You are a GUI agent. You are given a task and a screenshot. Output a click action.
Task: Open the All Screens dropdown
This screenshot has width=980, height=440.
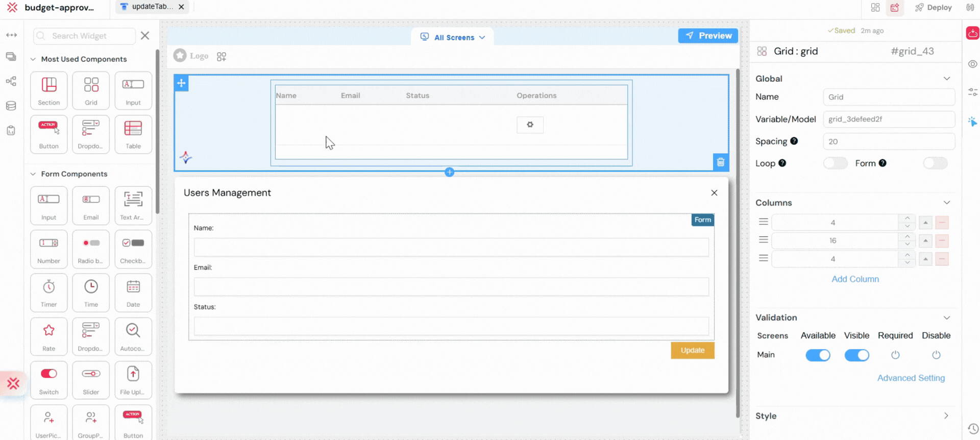point(453,37)
